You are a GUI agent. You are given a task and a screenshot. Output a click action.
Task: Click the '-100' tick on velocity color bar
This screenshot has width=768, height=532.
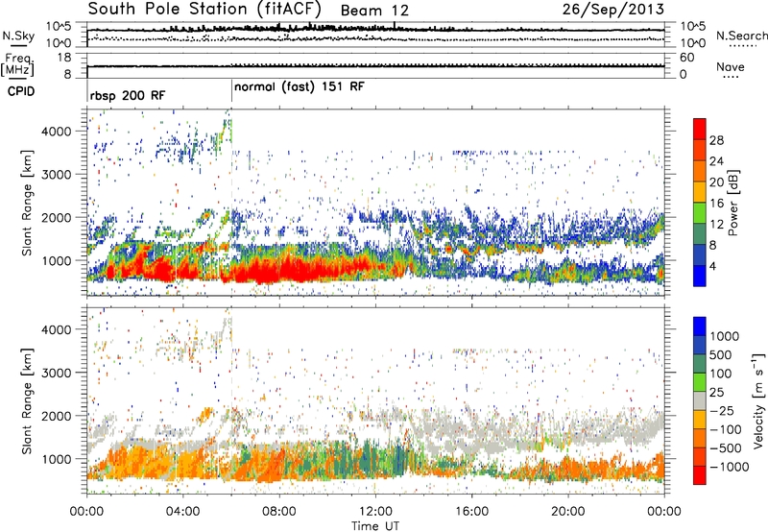(726, 429)
